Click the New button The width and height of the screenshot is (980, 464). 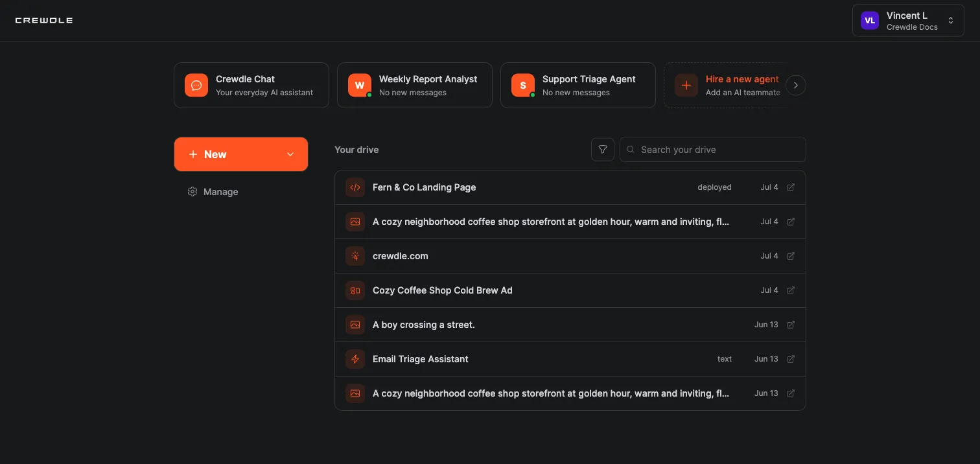(x=241, y=154)
